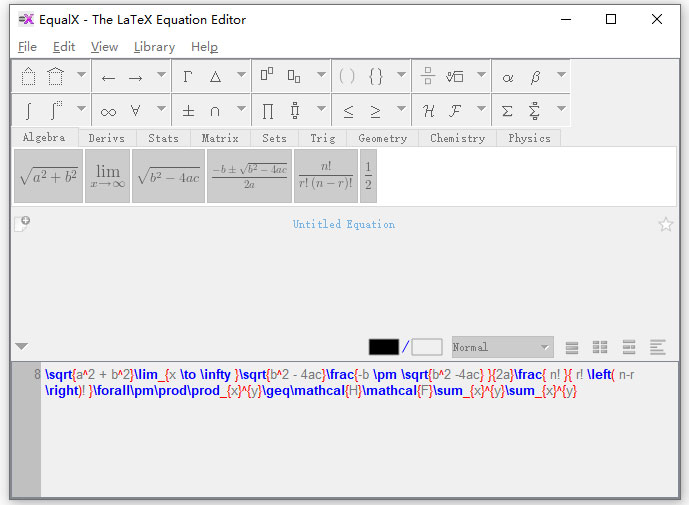Insert the wide hat accent symbol

click(x=56, y=76)
